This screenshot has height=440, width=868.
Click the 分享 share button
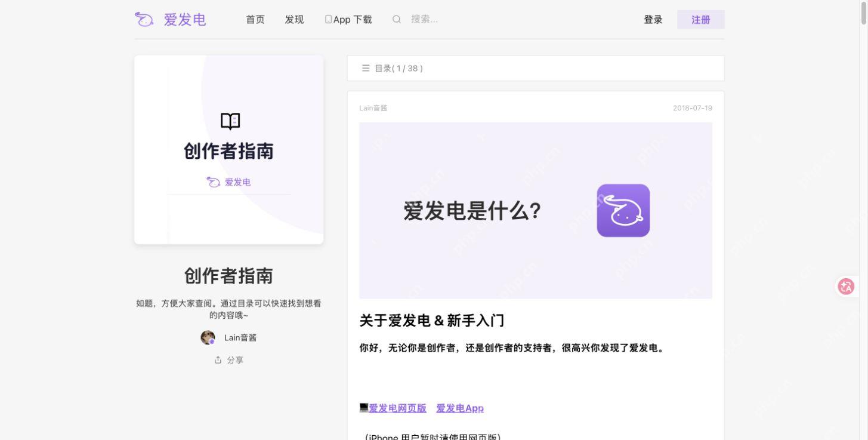tap(229, 360)
